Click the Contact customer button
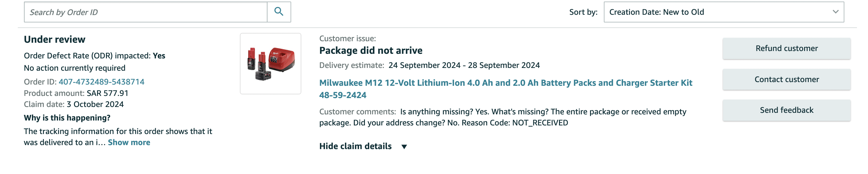This screenshot has width=868, height=174. [x=786, y=79]
